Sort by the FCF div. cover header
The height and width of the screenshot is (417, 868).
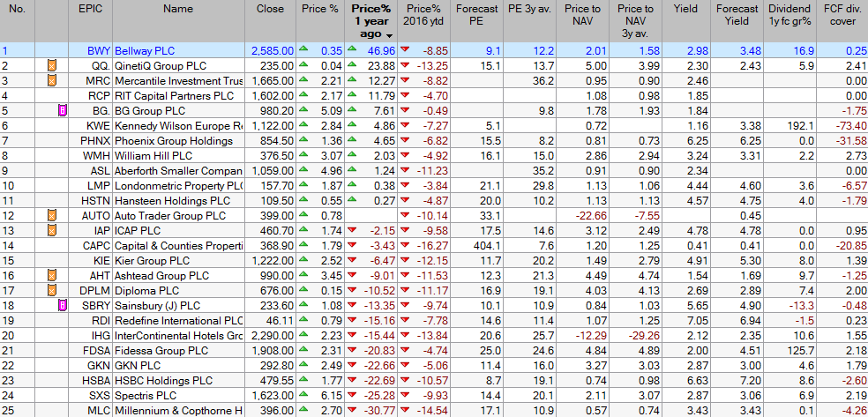842,21
